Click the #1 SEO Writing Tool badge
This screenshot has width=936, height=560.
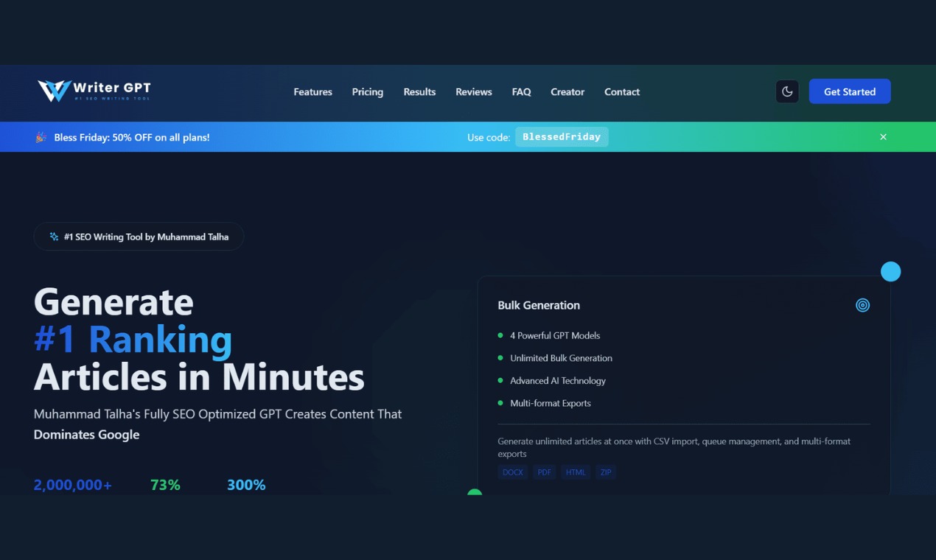138,236
